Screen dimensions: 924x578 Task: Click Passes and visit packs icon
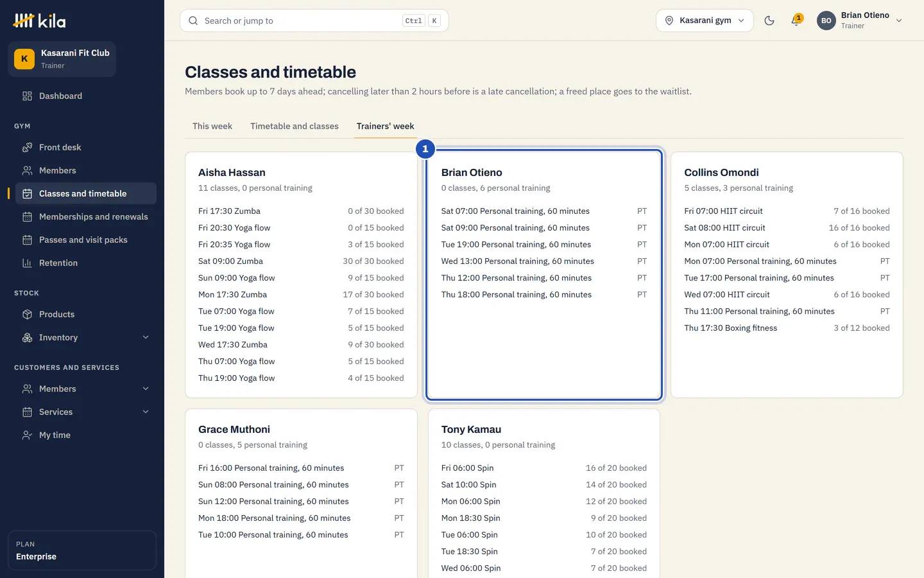pyautogui.click(x=27, y=240)
